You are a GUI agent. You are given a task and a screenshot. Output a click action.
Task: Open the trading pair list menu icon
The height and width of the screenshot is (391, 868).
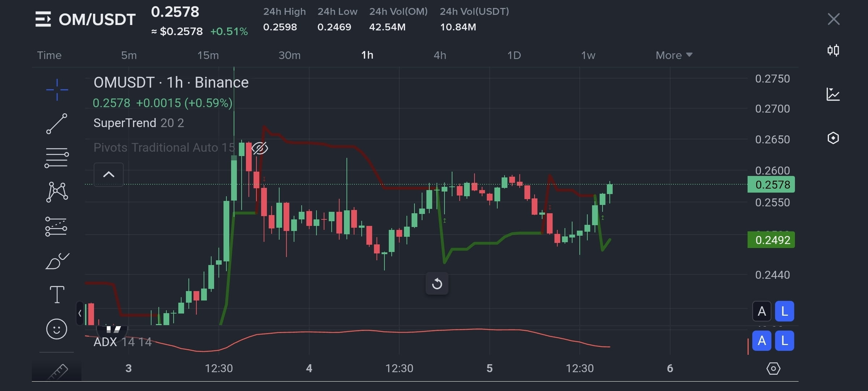[x=43, y=19]
